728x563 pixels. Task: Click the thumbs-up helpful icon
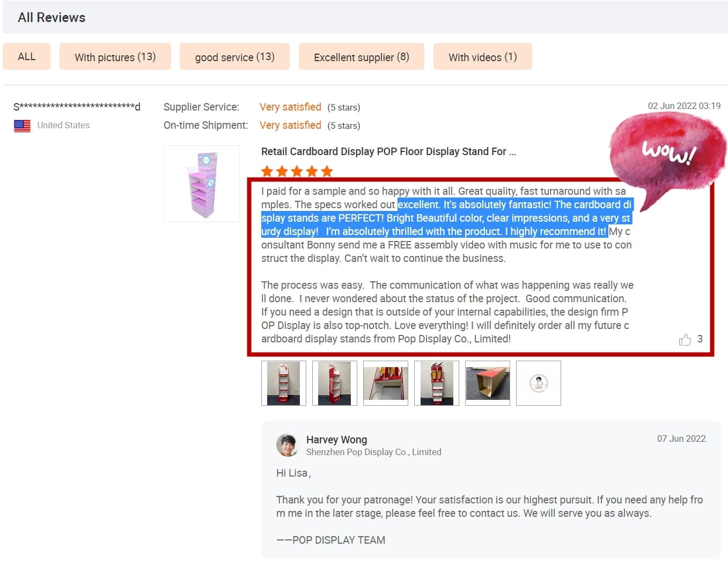[x=685, y=340]
